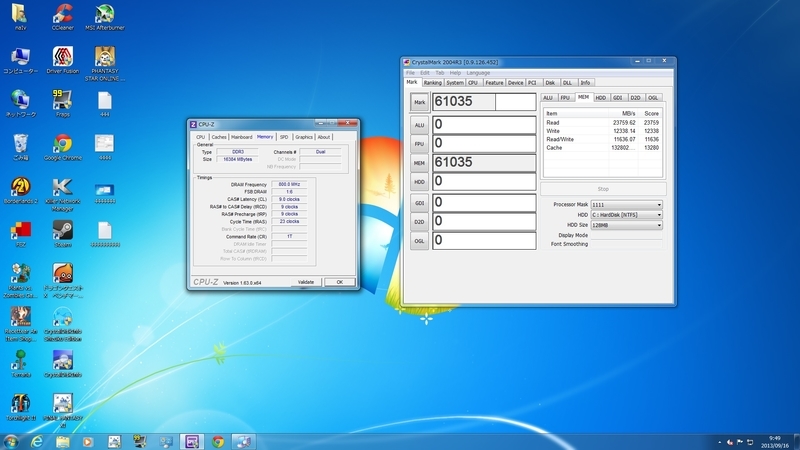Screen dimensions: 800x450
Task: Open the HDD drive selection dropdown
Action: pyautogui.click(x=627, y=215)
